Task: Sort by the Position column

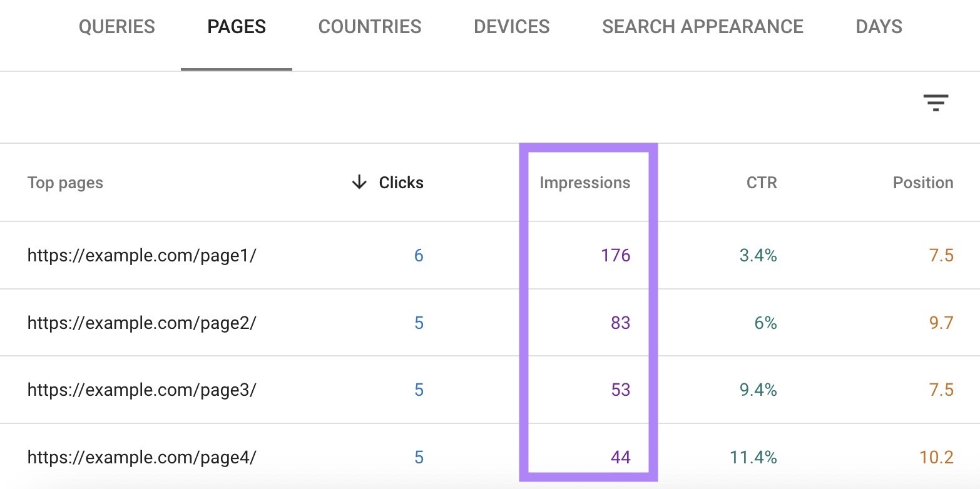Action: 923,183
